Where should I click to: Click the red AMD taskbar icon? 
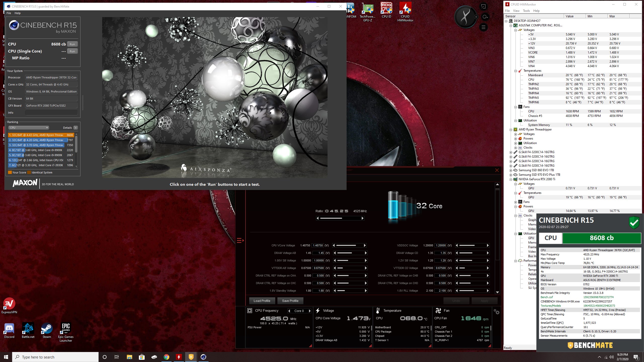tap(179, 357)
